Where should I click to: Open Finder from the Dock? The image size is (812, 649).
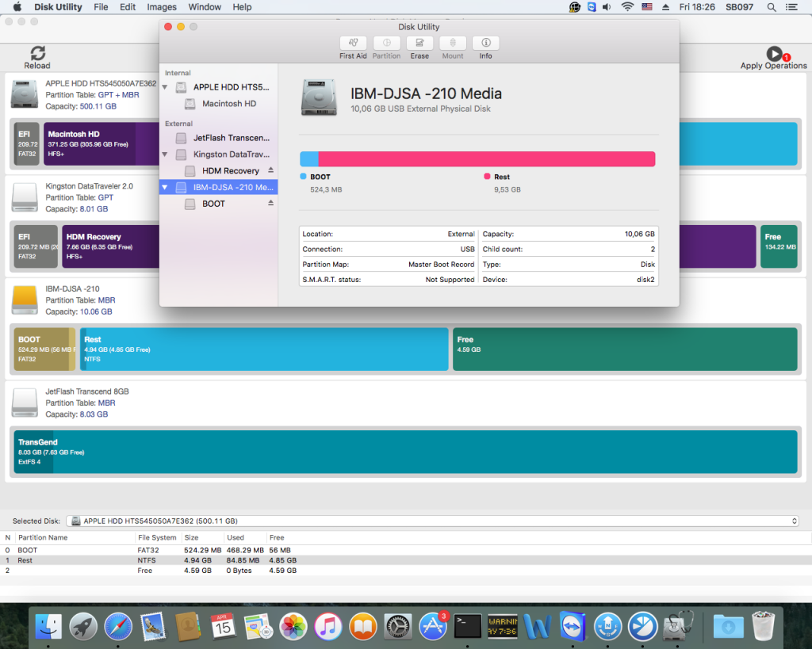tap(48, 626)
